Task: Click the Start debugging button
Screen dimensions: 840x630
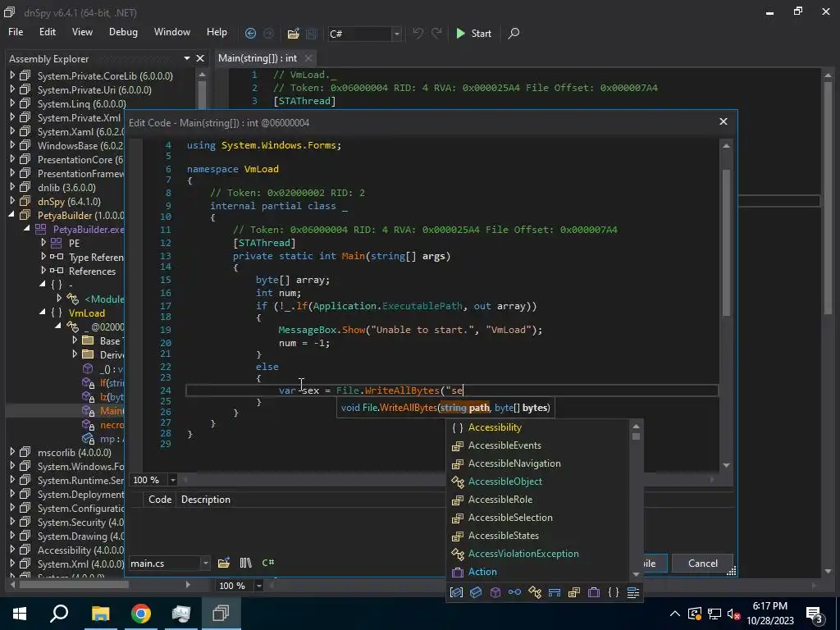Action: point(473,33)
